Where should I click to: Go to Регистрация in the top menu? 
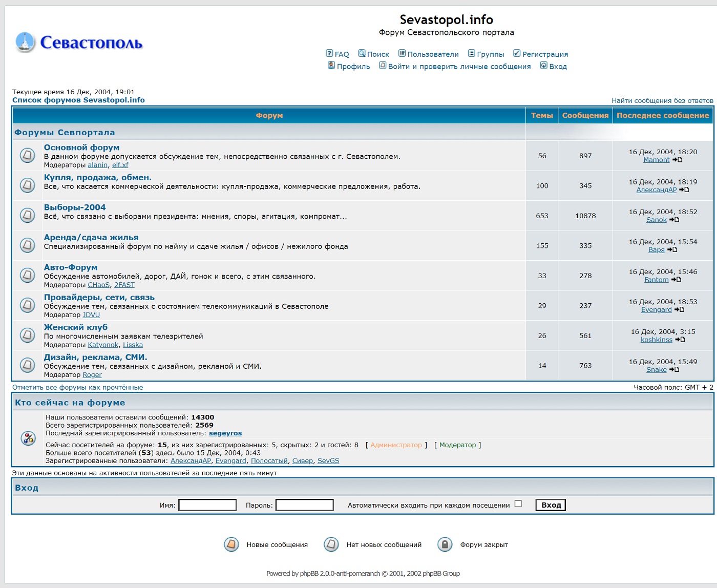541,54
